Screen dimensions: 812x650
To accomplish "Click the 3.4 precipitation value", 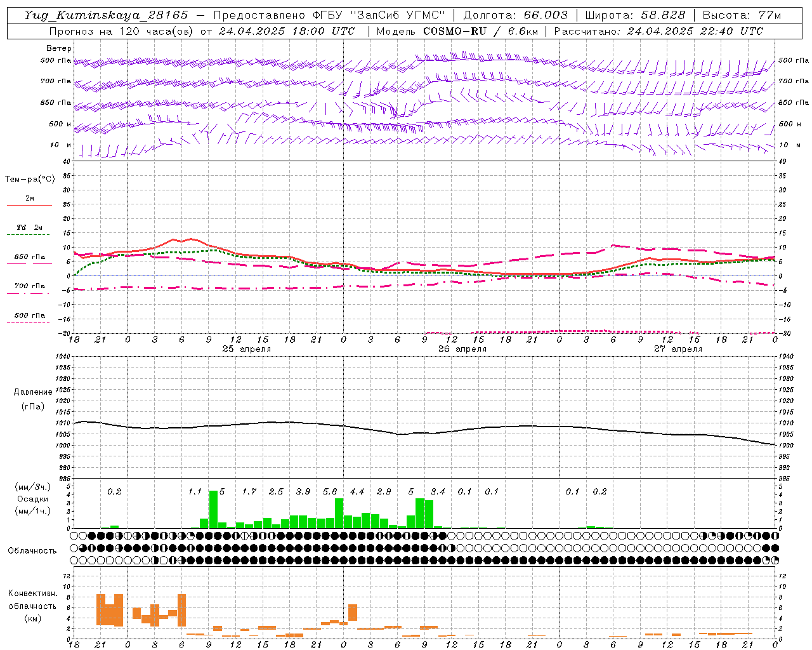I will [x=438, y=491].
